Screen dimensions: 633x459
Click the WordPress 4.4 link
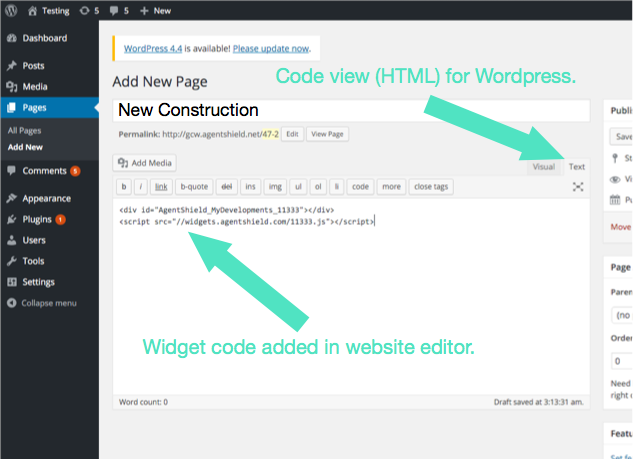coord(153,48)
